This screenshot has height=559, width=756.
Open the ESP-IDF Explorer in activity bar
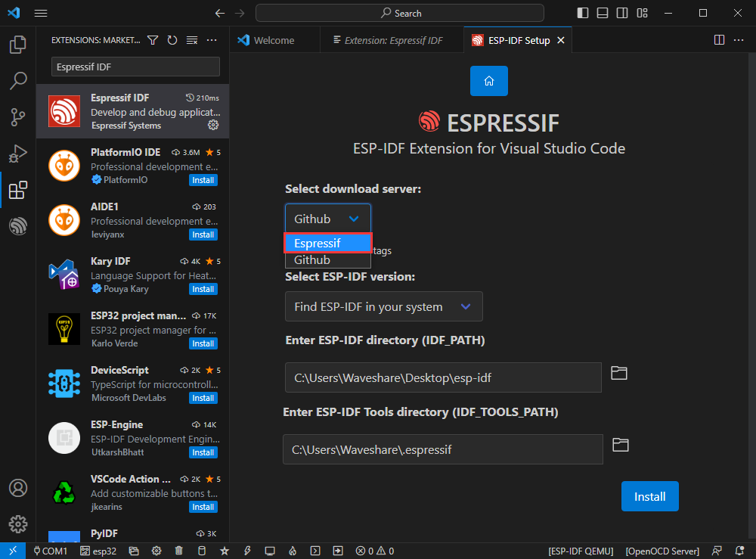(x=18, y=225)
